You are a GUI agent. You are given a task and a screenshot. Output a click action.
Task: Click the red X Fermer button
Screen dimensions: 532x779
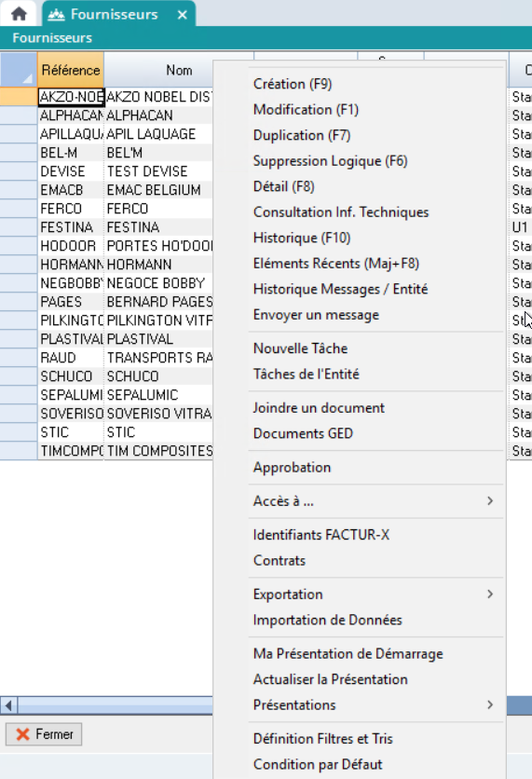pyautogui.click(x=44, y=734)
